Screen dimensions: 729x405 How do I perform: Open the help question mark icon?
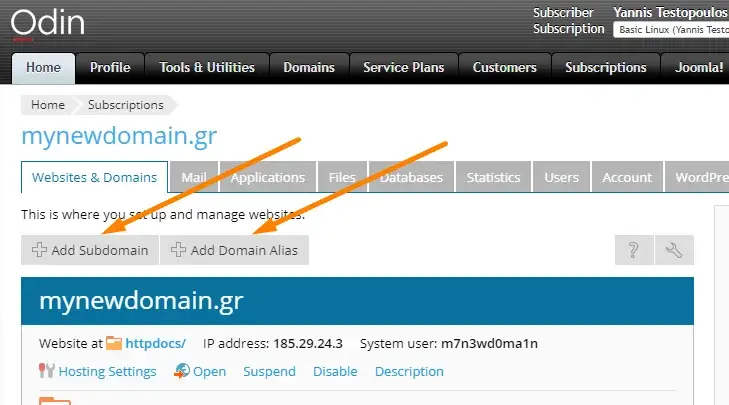tap(634, 250)
